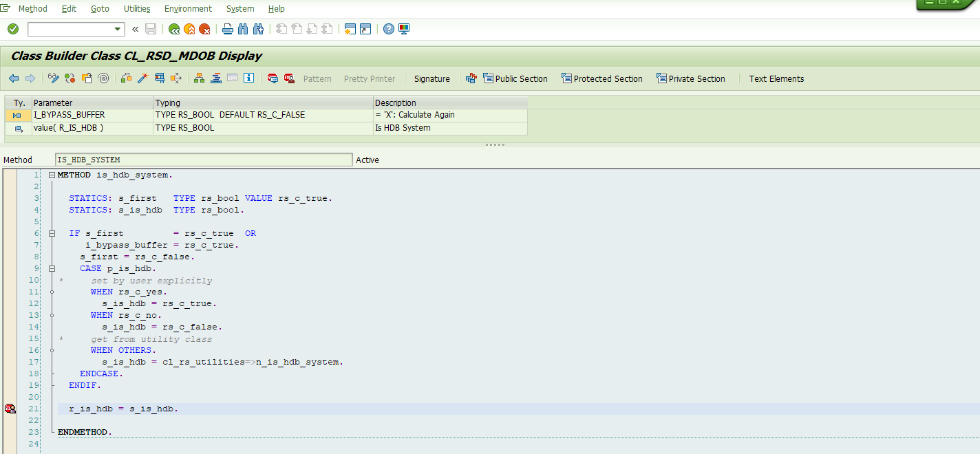The width and height of the screenshot is (980, 454).
Task: Click the Find binoculars icon
Action: click(243, 29)
